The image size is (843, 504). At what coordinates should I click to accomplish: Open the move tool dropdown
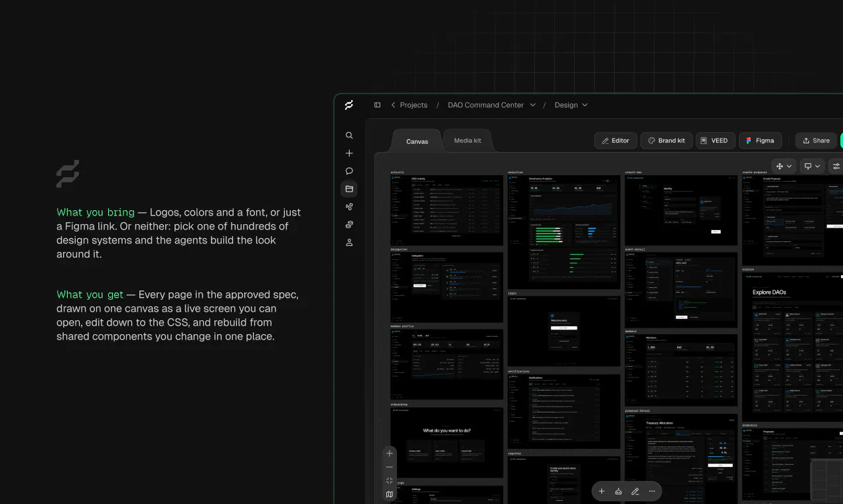[784, 166]
